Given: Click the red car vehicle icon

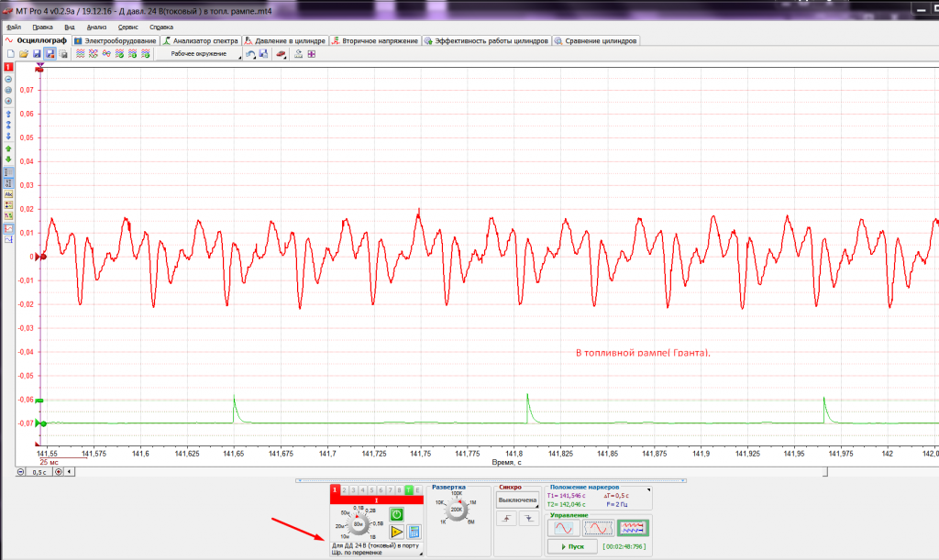Looking at the screenshot, I should (281, 54).
